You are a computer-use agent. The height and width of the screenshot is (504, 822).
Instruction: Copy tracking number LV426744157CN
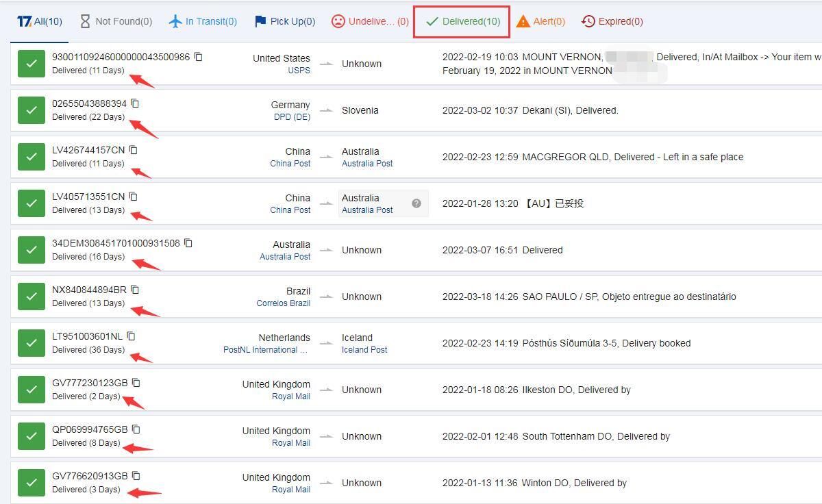point(134,150)
